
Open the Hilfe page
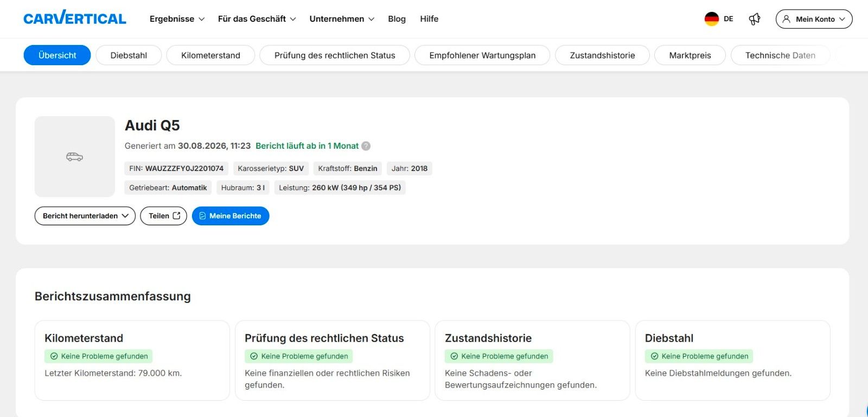(x=429, y=19)
